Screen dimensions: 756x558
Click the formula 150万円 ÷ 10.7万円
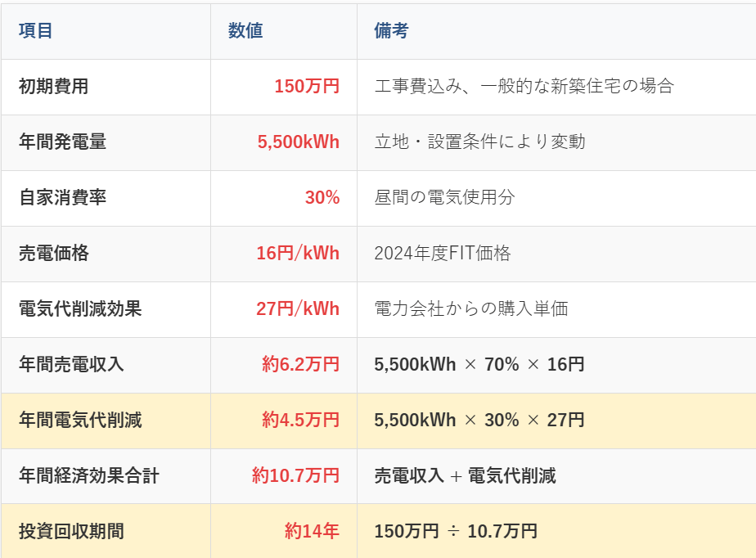pos(456,532)
